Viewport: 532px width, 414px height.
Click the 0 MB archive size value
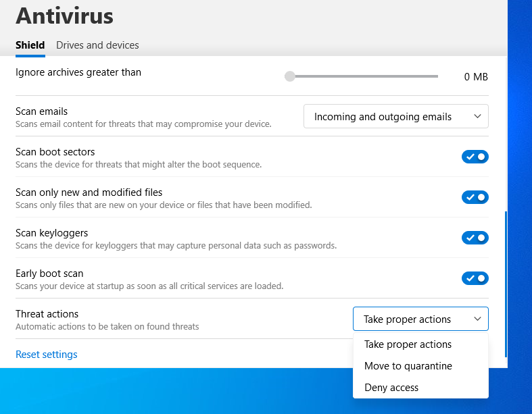click(x=476, y=77)
